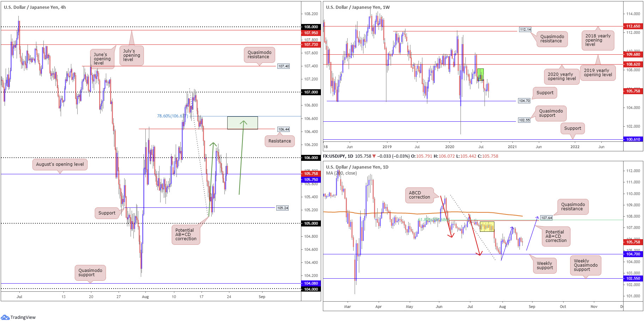Click Quasimodo resistance callout on weekly chart

[552, 39]
